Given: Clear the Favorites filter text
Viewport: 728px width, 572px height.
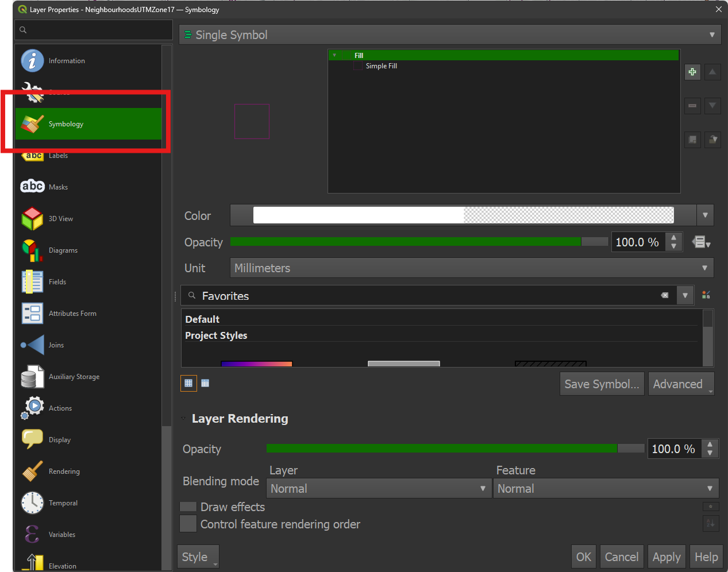Looking at the screenshot, I should (x=665, y=295).
